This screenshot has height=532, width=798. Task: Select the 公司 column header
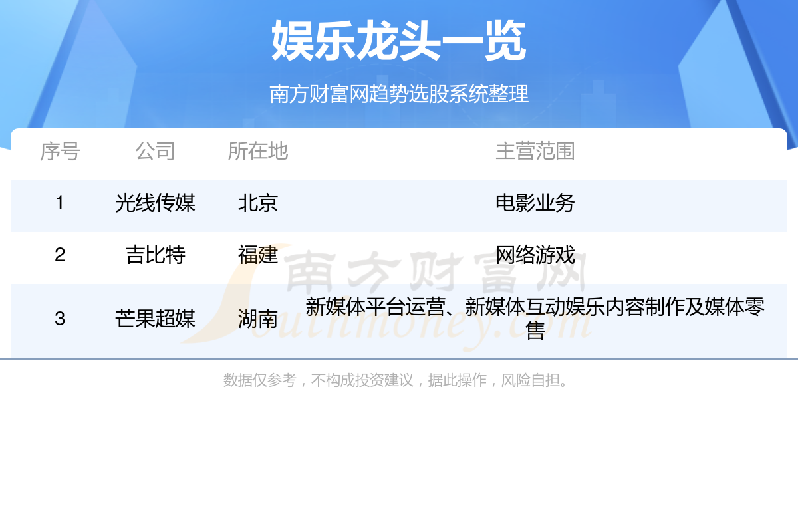[x=155, y=151]
